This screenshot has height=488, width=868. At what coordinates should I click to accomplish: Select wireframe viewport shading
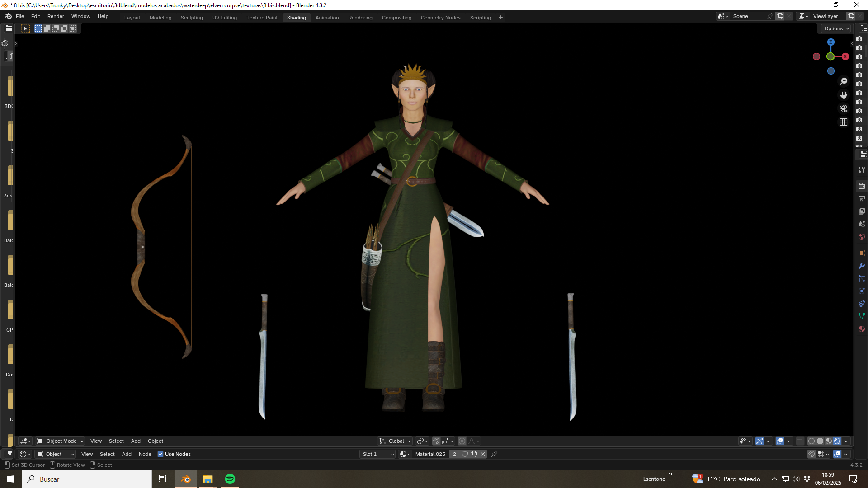[x=811, y=441]
